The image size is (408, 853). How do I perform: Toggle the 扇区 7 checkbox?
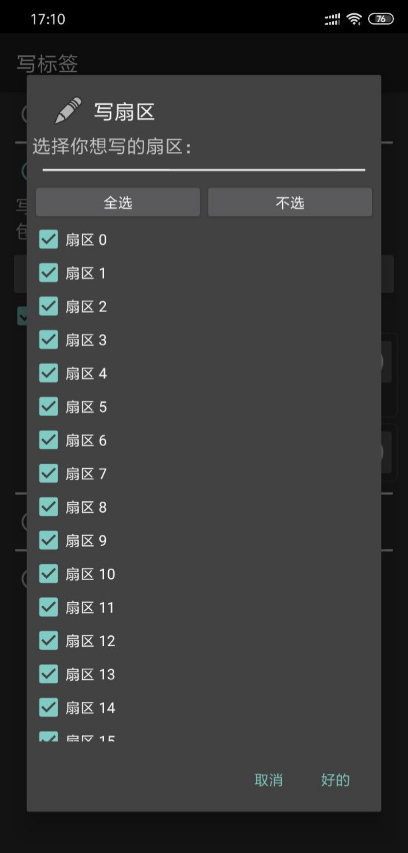48,473
